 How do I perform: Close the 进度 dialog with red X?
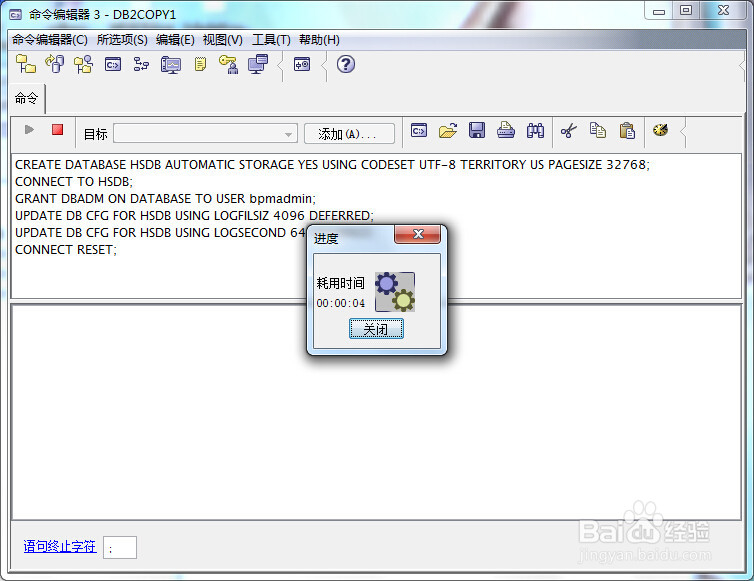[417, 234]
